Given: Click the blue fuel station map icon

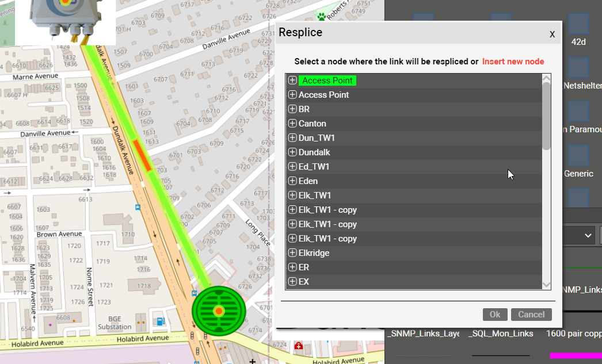Looking at the screenshot, I should pyautogui.click(x=160, y=323).
